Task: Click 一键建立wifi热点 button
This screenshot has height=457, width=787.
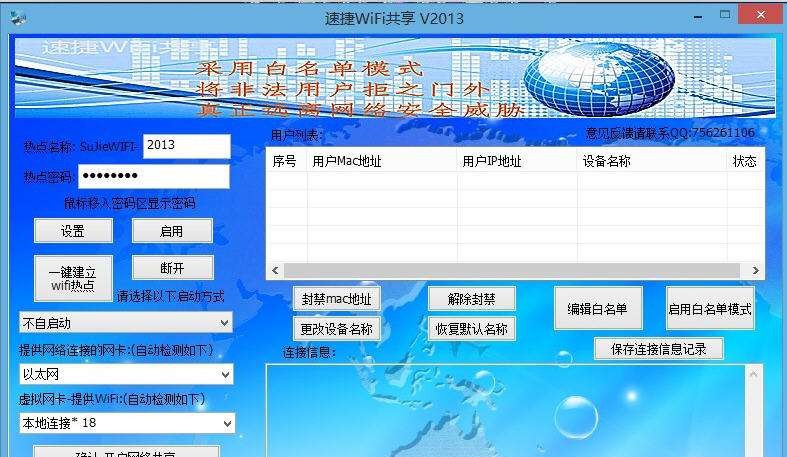Action: pos(73,278)
